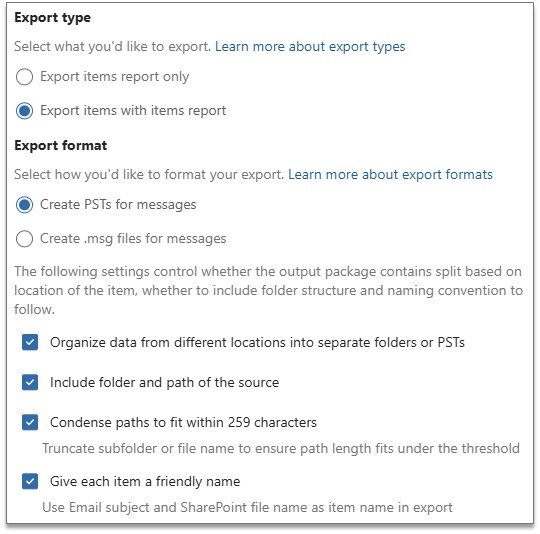The image size is (540, 534).
Task: Click the Truncate subfolder or file name description
Action: [281, 449]
